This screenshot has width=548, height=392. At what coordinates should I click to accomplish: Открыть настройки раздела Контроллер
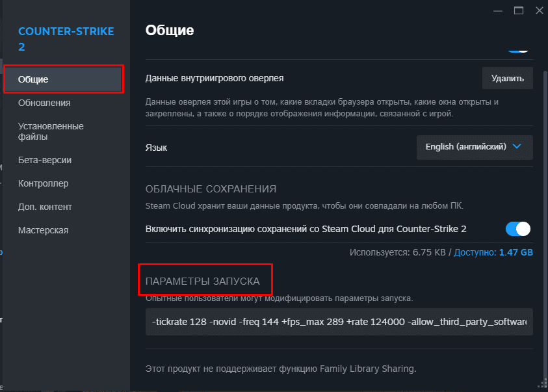tap(44, 183)
